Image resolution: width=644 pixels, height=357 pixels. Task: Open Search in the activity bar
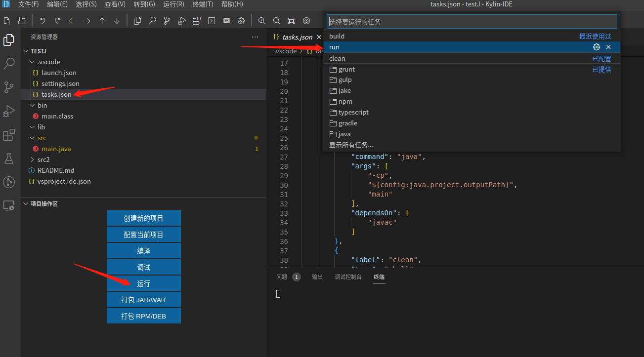[9, 64]
